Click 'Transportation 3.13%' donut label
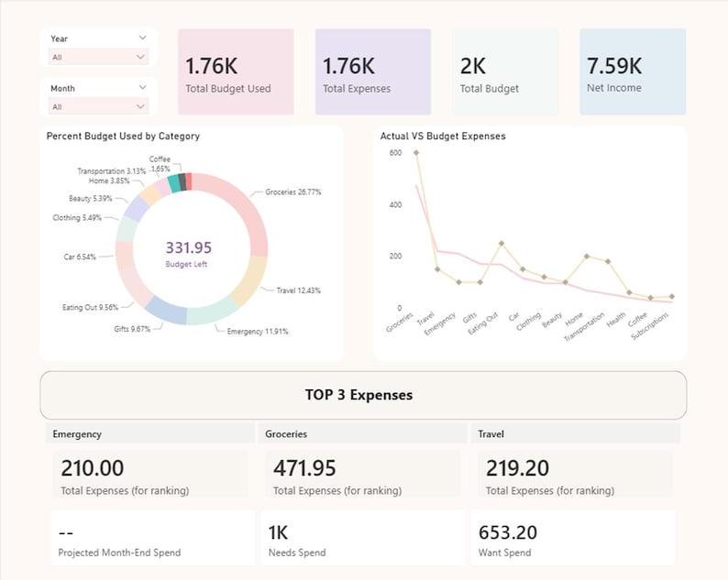Image resolution: width=728 pixels, height=580 pixels. pyautogui.click(x=112, y=170)
